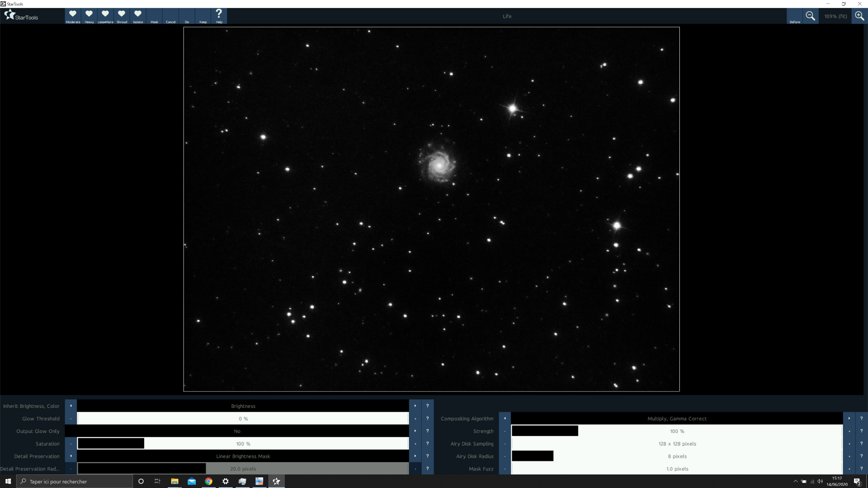Image resolution: width=868 pixels, height=488 pixels.
Task: Apply the Heavy preset
Action: click(x=89, y=16)
